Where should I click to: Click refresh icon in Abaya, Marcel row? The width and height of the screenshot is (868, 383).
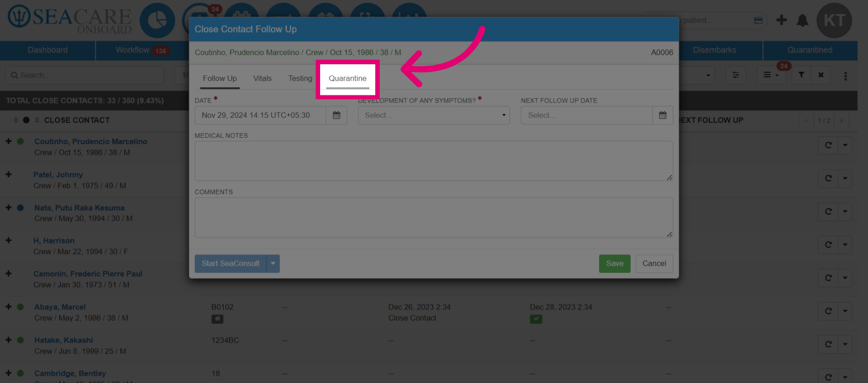(828, 311)
